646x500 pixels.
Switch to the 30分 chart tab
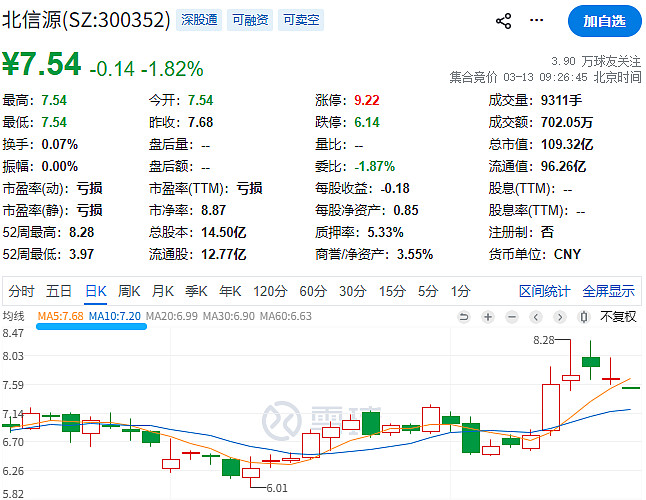(x=353, y=291)
